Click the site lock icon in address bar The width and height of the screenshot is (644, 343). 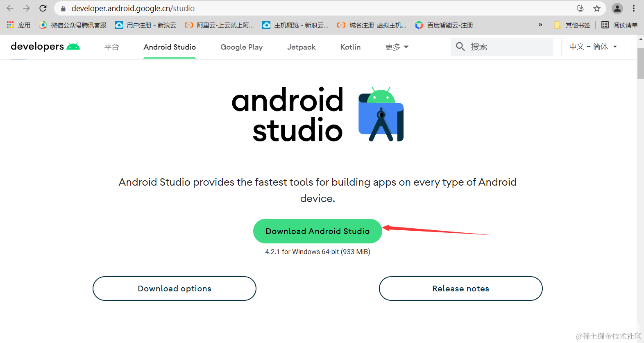pyautogui.click(x=63, y=9)
